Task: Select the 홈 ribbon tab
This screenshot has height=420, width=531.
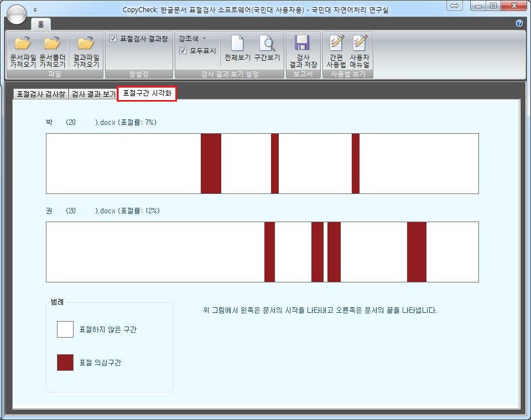Action: click(40, 24)
